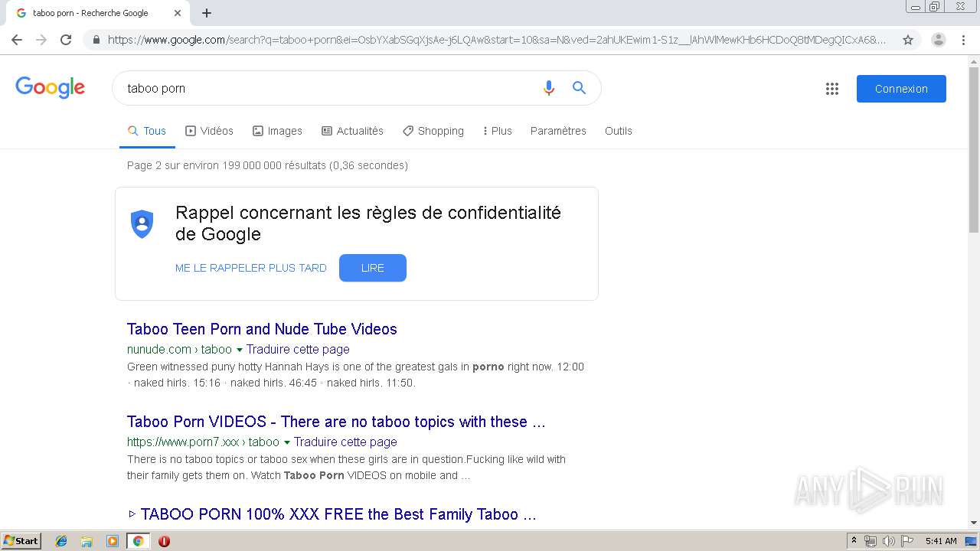
Task: Open the Windows Start menu
Action: (21, 541)
